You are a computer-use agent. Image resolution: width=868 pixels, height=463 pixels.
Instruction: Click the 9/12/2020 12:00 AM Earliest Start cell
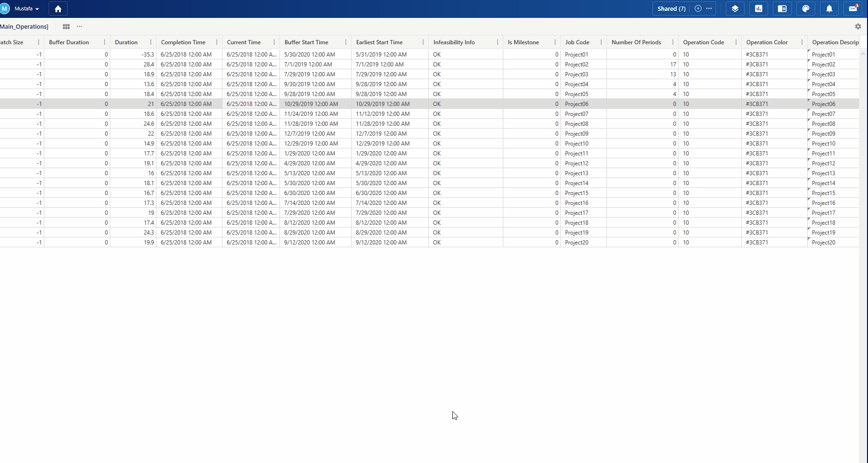pos(390,243)
